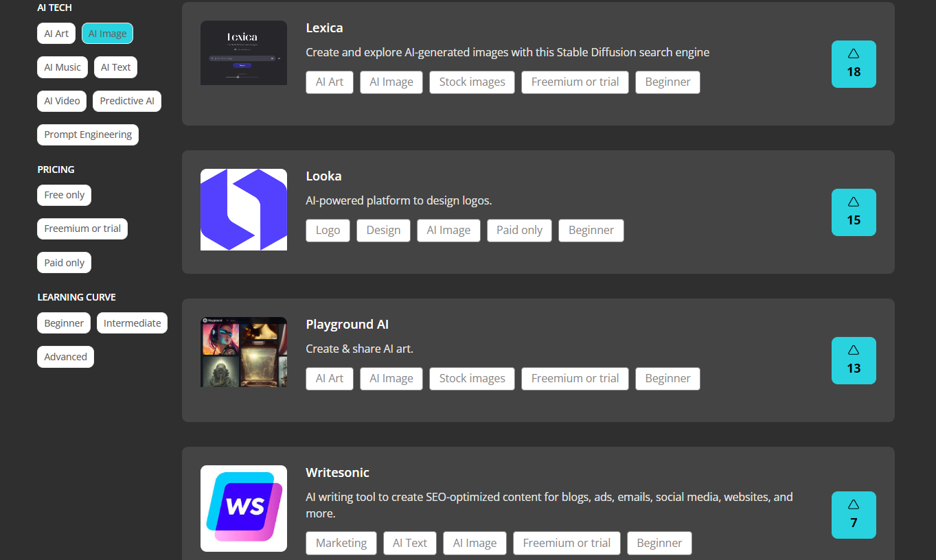The image size is (936, 560).
Task: Click Looka description 'AI-powered platform to design logos'
Action: coord(399,201)
